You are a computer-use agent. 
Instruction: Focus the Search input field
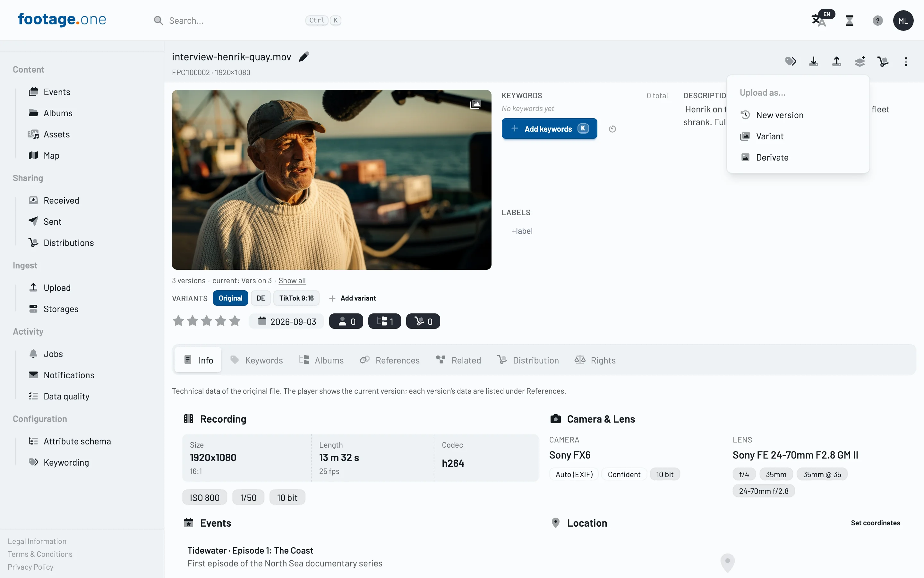coord(247,21)
